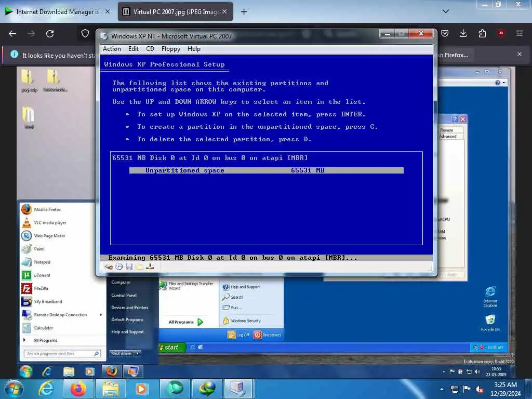Viewport: 532px width, 399px height.
Task: Click Disconnect in the XP start menu
Action: tap(268, 335)
